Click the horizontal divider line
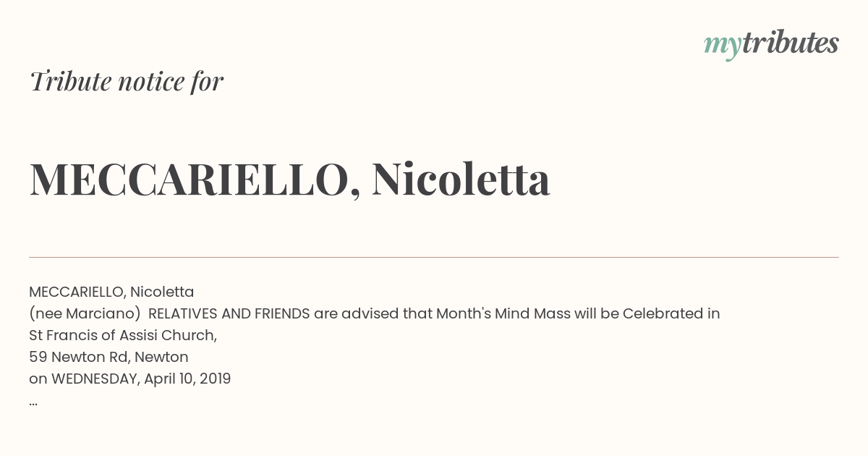Screen dimensions: 868x456 434,257
